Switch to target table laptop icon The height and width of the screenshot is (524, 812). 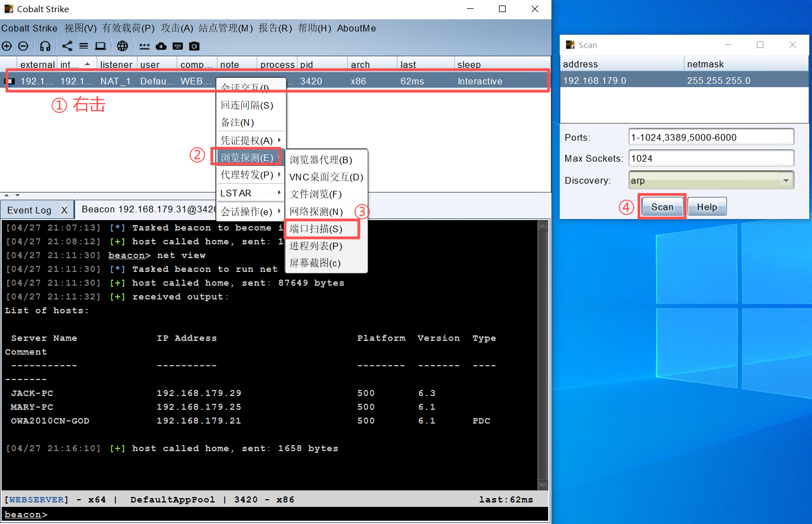point(100,46)
